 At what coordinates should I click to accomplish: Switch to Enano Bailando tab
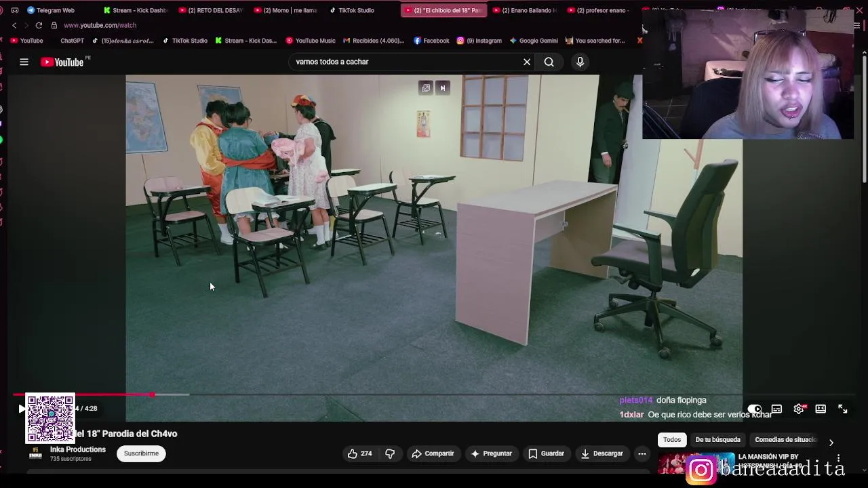coord(524,10)
